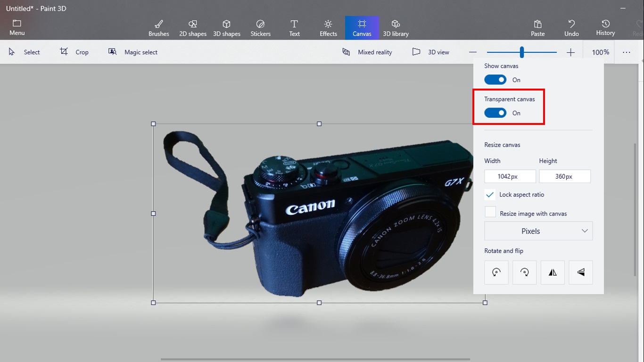Viewport: 644px width, 362px height.
Task: Open the Effects tab
Action: 329,28
